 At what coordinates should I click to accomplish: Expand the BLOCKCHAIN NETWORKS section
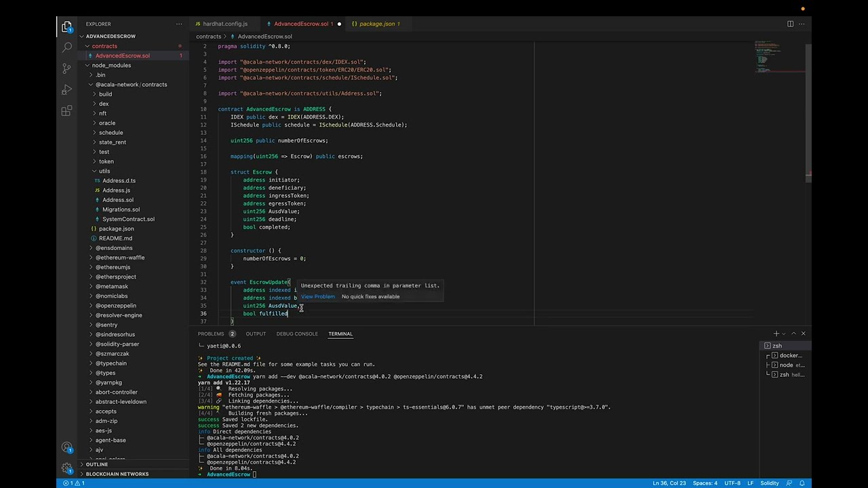click(117, 474)
